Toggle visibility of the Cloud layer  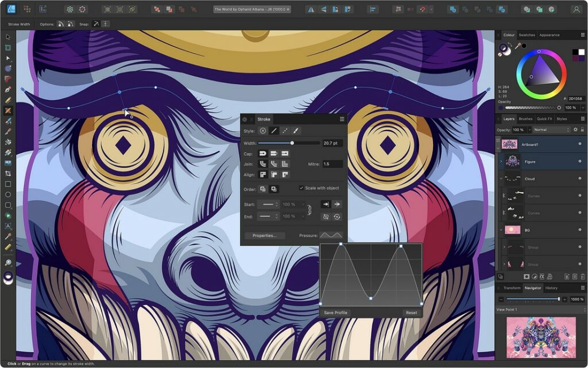point(580,179)
